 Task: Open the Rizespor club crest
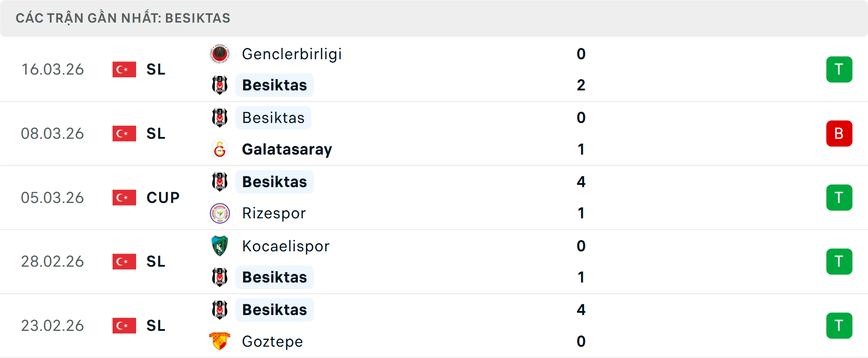click(x=220, y=213)
